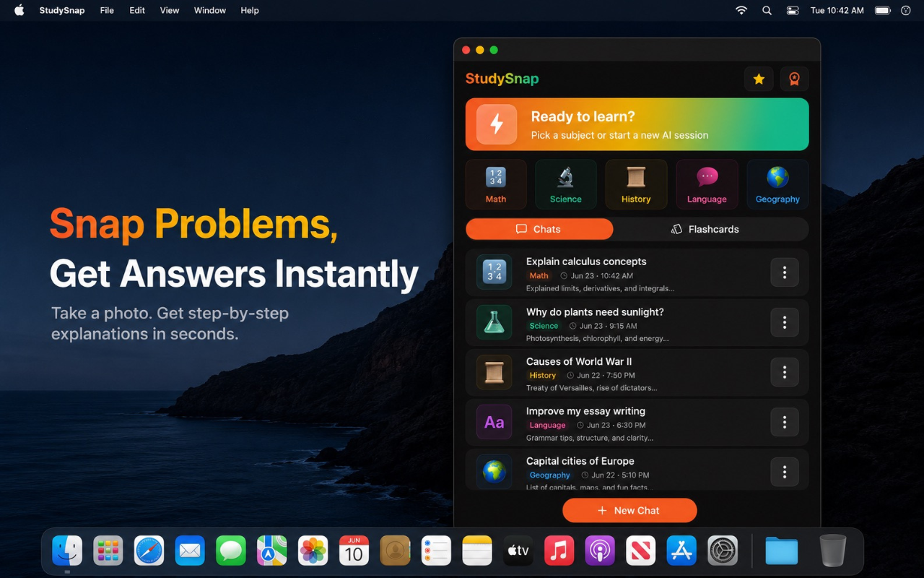
Task: Open the Help menu
Action: click(x=250, y=10)
